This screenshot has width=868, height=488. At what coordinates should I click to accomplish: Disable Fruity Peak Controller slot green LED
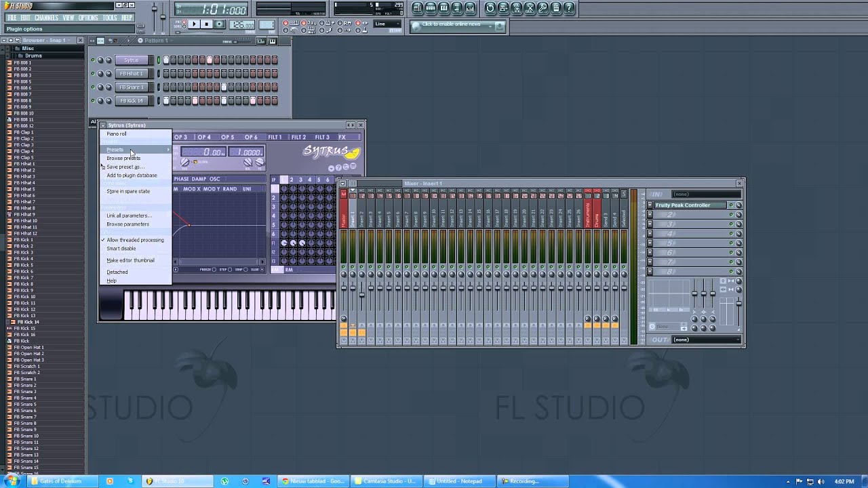(731, 205)
